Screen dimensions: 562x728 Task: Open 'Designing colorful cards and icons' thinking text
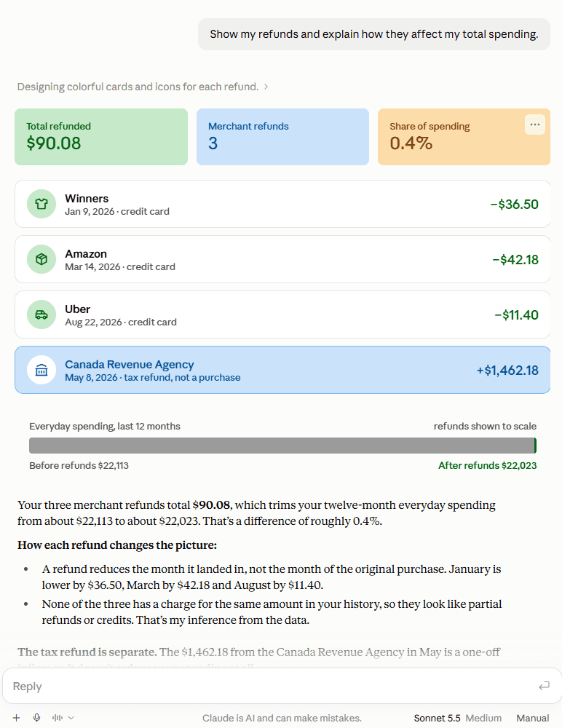(x=138, y=87)
